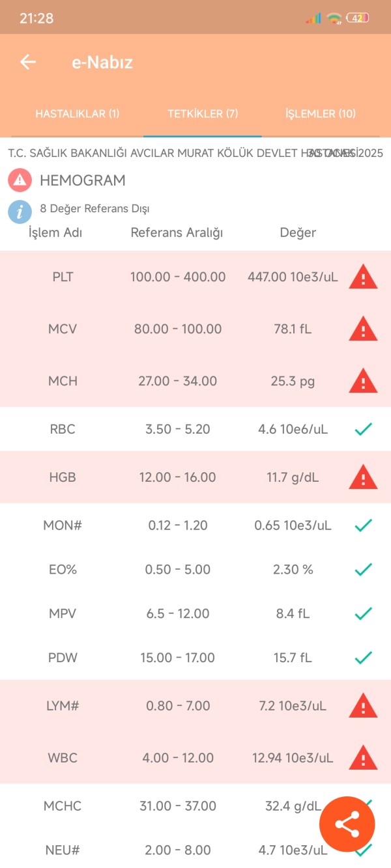Tap the green checkmark in RBC row
Screen dimensions: 391x868
[x=363, y=429]
